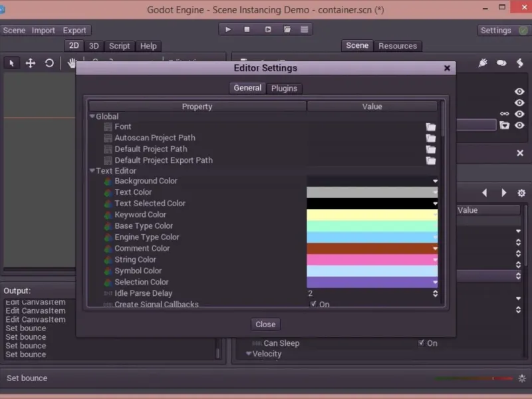This screenshot has width=532, height=399.
Task: Open the Settings button top right
Action: click(x=495, y=31)
